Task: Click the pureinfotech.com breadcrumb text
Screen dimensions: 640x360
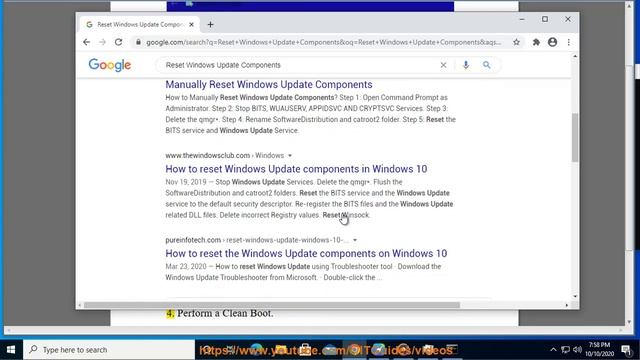Action: (x=193, y=240)
